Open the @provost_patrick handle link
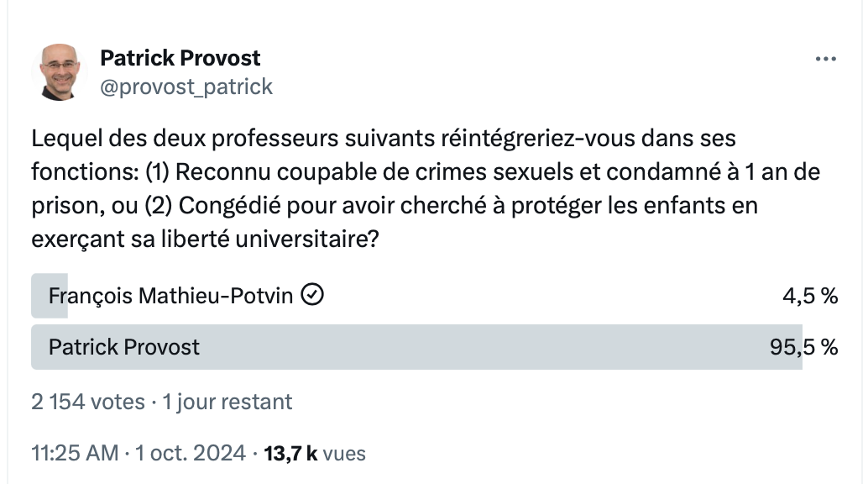Screen dimensions: 868x484 click(x=186, y=87)
